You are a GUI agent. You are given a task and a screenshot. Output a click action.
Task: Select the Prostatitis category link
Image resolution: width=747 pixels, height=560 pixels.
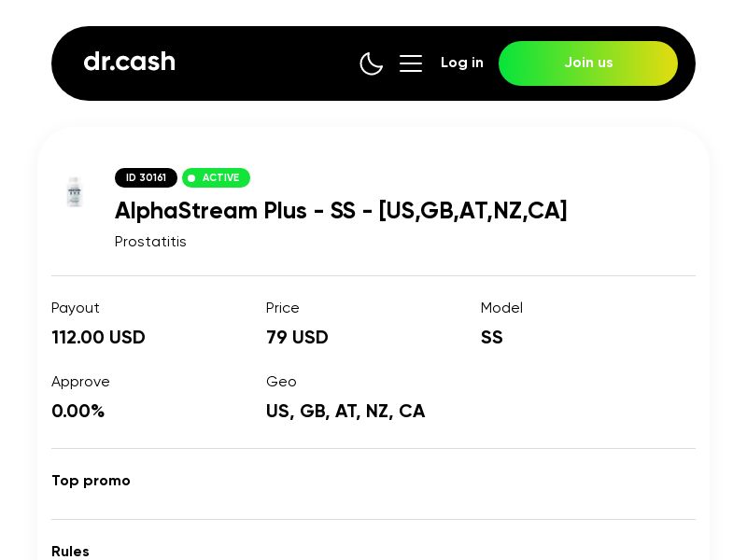click(150, 241)
